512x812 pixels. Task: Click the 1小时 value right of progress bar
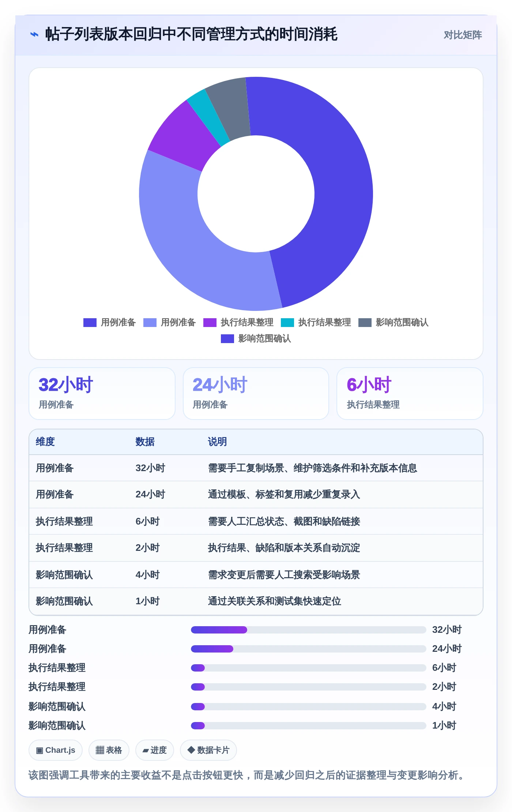(444, 726)
